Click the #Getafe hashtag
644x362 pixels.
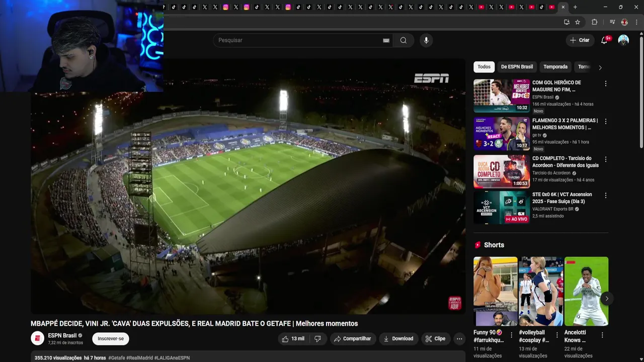pos(117,358)
